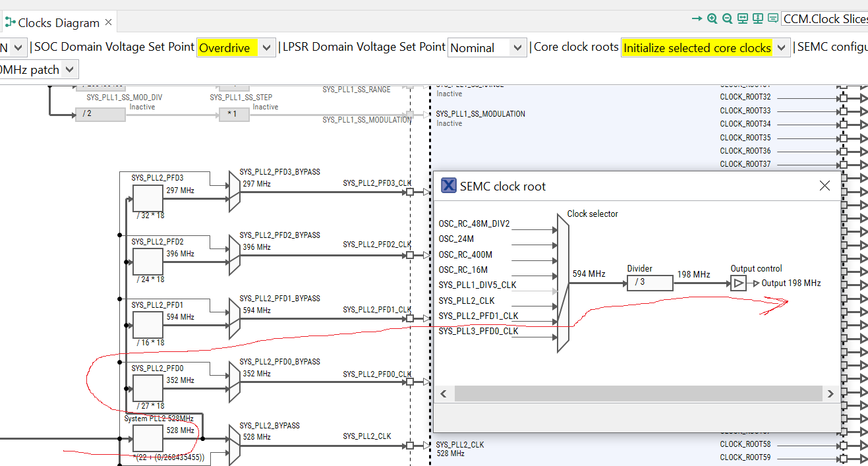Viewport: 868px width, 466px height.
Task: Click the forward arrow navigation icon
Action: (698, 18)
